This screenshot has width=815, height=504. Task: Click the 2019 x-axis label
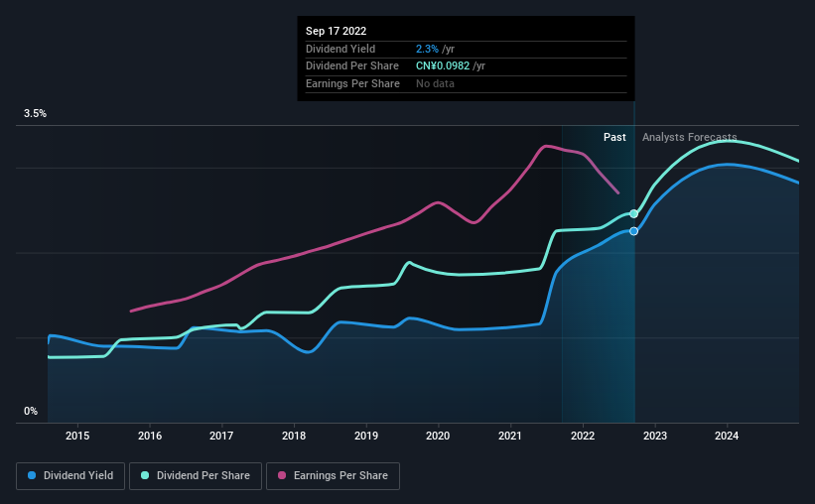pos(366,436)
